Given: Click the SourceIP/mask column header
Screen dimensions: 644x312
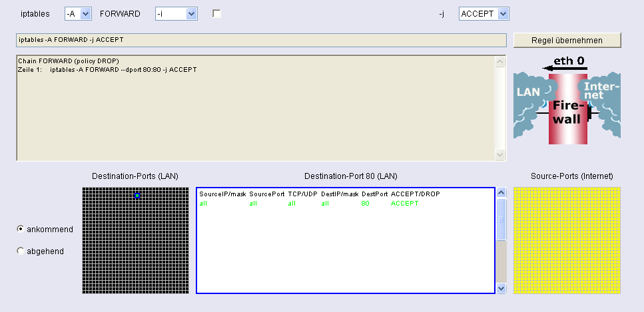Looking at the screenshot, I should click(222, 194).
